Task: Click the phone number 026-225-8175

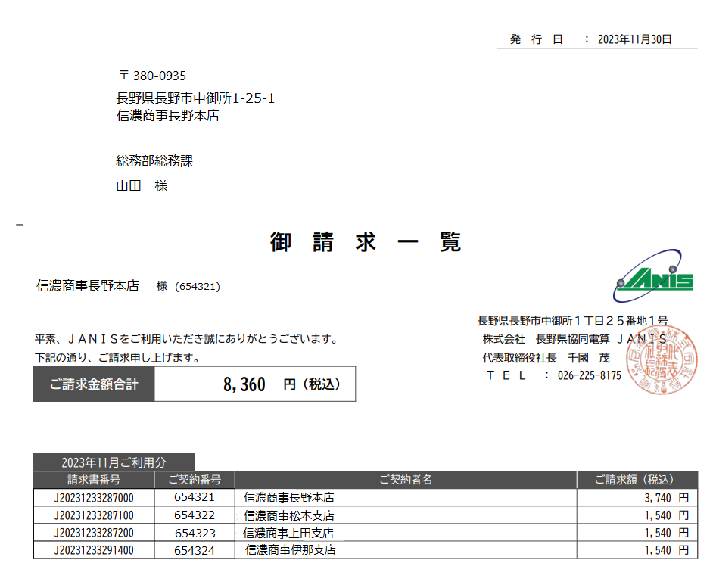Action: click(589, 375)
